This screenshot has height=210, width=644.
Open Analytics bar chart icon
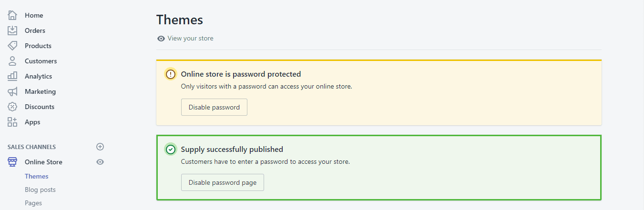coord(12,76)
